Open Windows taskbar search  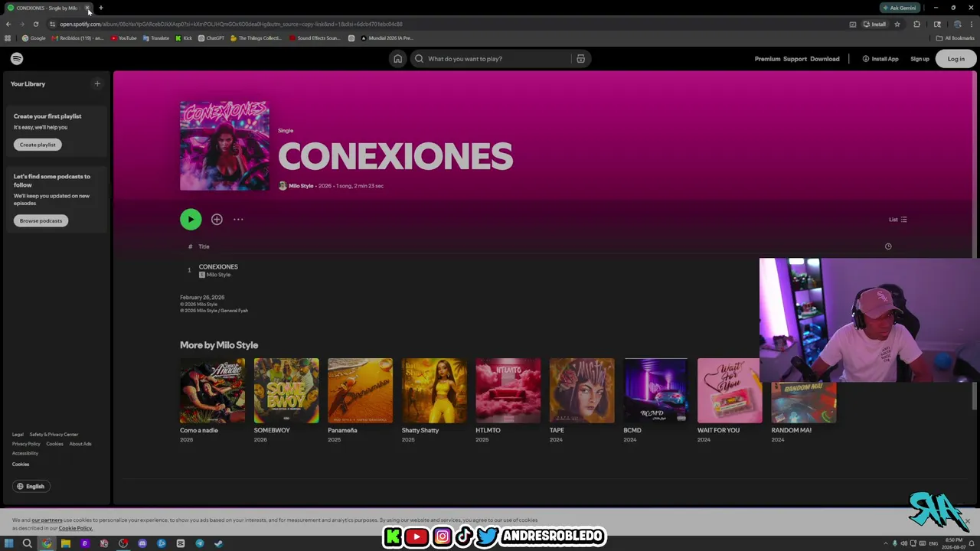(27, 543)
